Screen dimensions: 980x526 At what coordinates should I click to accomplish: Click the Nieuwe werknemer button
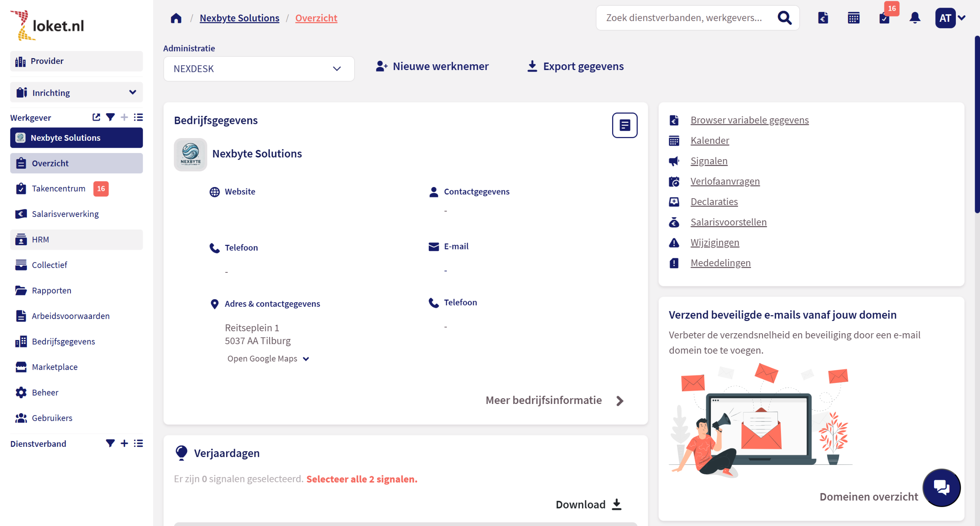432,67
